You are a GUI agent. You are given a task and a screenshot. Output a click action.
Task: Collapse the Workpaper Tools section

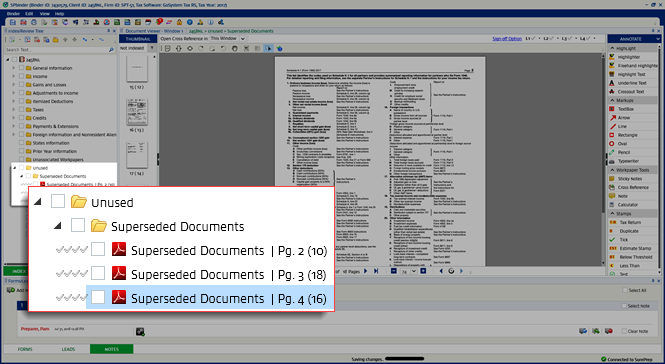[x=612, y=170]
